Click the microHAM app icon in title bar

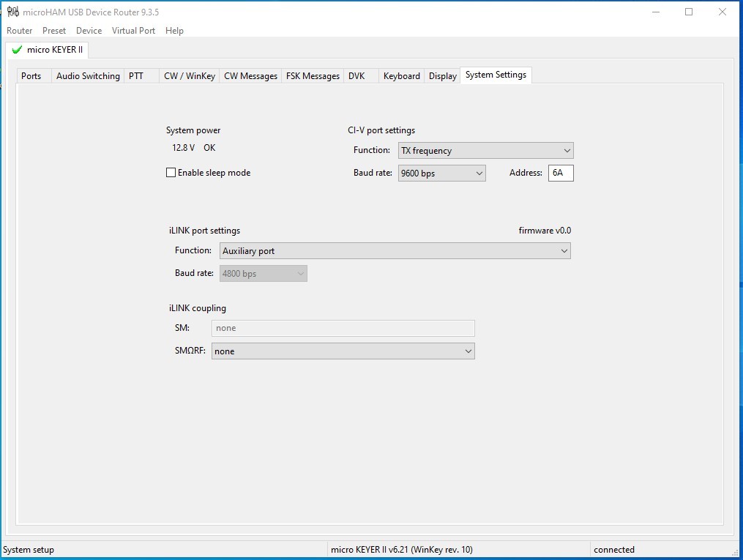pos(12,12)
